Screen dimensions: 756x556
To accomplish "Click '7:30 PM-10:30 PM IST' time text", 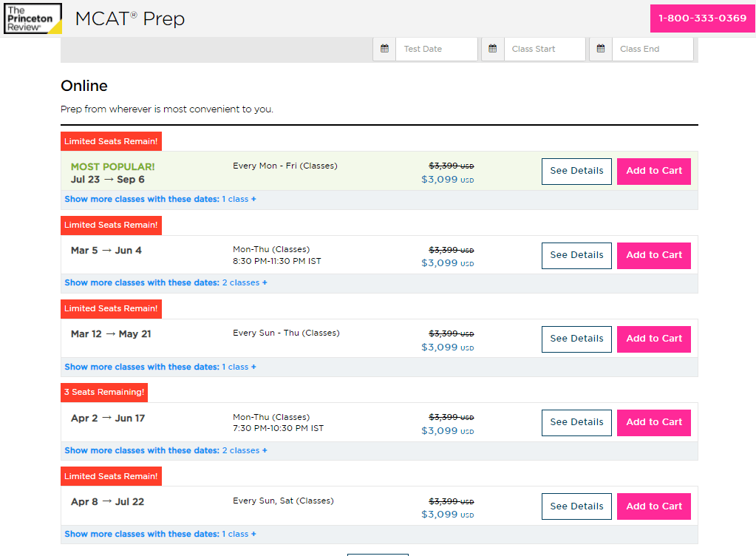I will pyautogui.click(x=278, y=428).
